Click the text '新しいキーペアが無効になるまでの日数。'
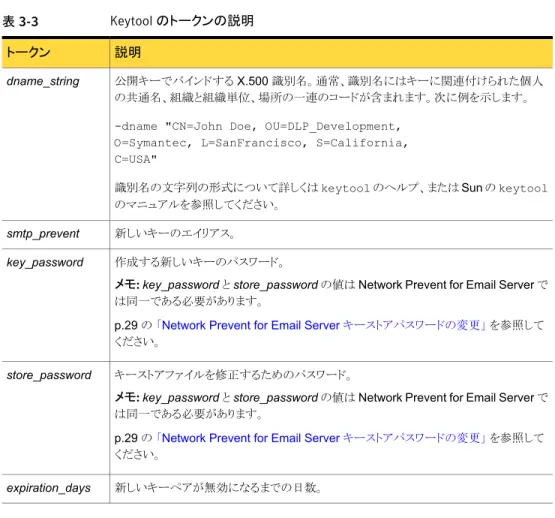 (218, 488)
